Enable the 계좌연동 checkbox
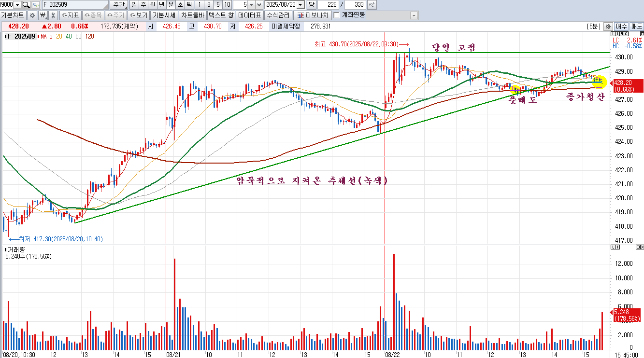Screen dimensions: 644x358 pyautogui.click(x=337, y=15)
